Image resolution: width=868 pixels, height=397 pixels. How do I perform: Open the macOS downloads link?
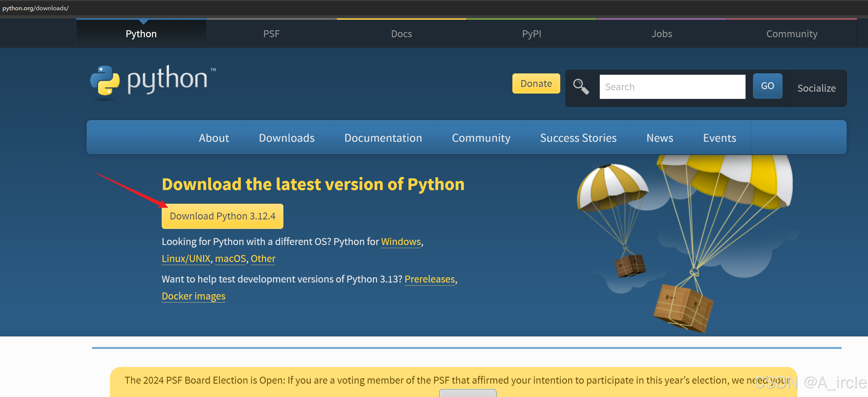[230, 258]
